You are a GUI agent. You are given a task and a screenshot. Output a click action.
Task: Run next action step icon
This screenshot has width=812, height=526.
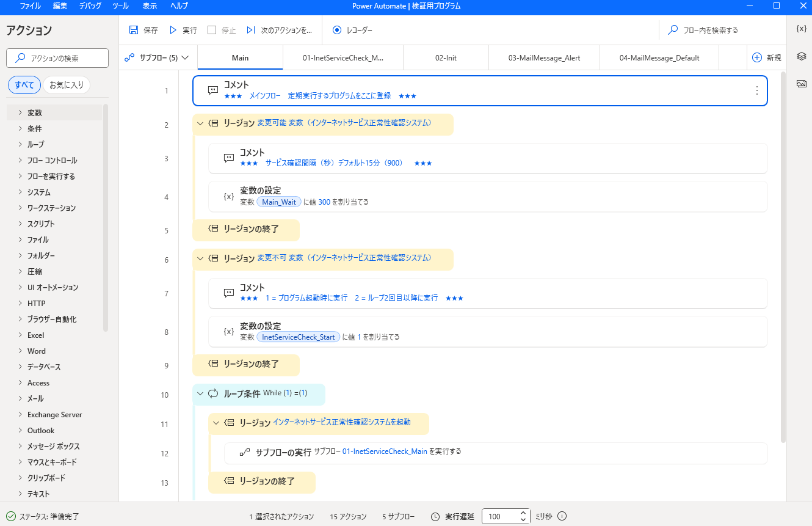251,30
